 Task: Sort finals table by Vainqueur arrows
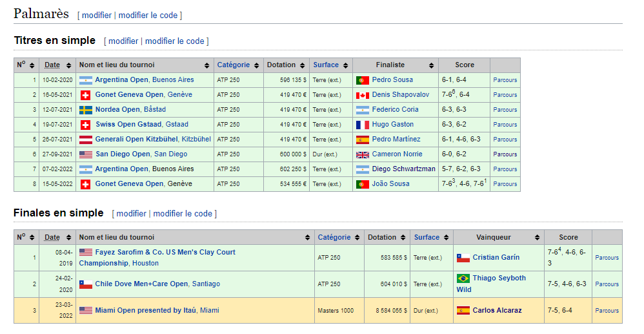tap(538, 238)
